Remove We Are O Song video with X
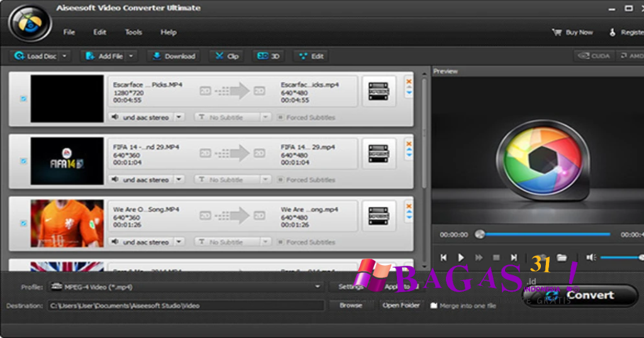This screenshot has height=338, width=644. pyautogui.click(x=409, y=206)
